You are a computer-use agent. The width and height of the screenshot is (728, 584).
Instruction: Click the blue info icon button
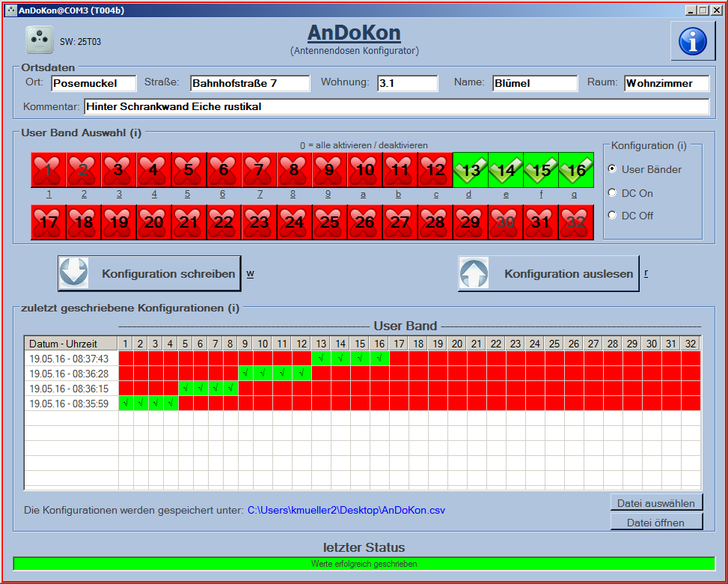[692, 41]
